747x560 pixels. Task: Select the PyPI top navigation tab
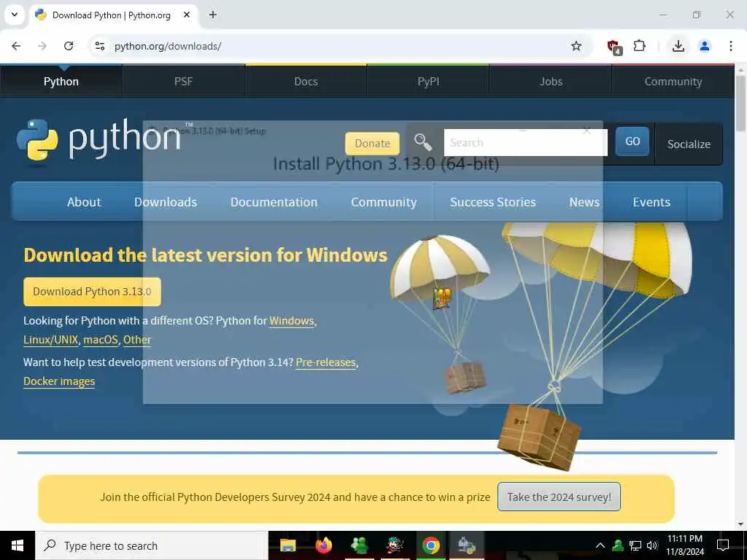[x=428, y=82]
